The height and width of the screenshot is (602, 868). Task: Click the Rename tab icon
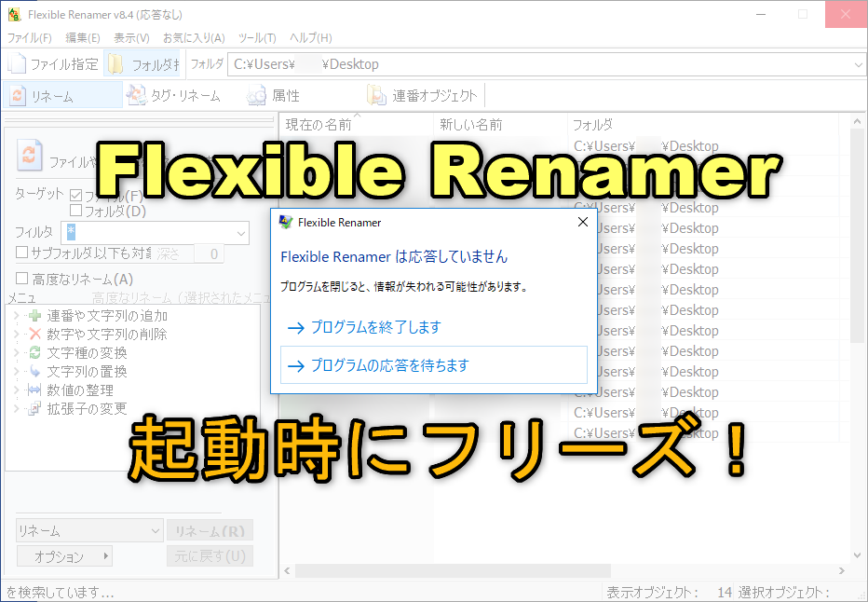pyautogui.click(x=18, y=96)
